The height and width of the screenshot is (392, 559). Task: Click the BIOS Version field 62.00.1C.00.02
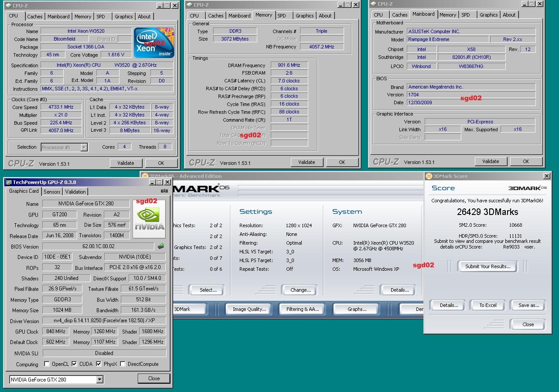tap(99, 246)
